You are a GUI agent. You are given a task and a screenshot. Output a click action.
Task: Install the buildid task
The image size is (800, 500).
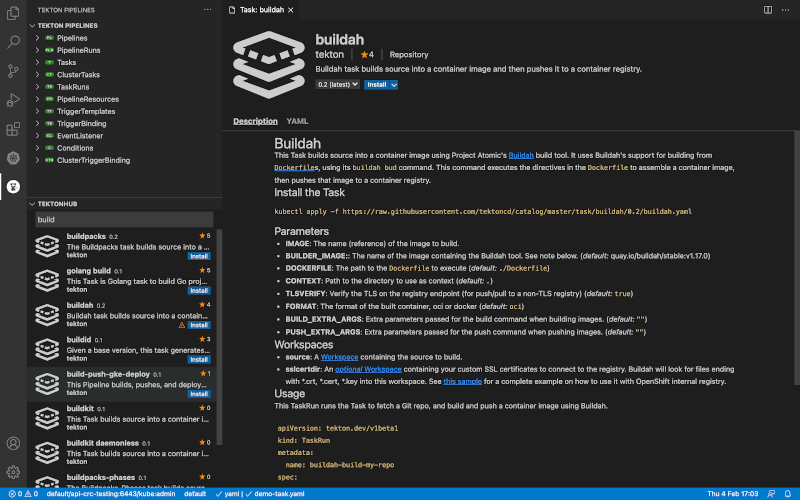pyautogui.click(x=198, y=359)
